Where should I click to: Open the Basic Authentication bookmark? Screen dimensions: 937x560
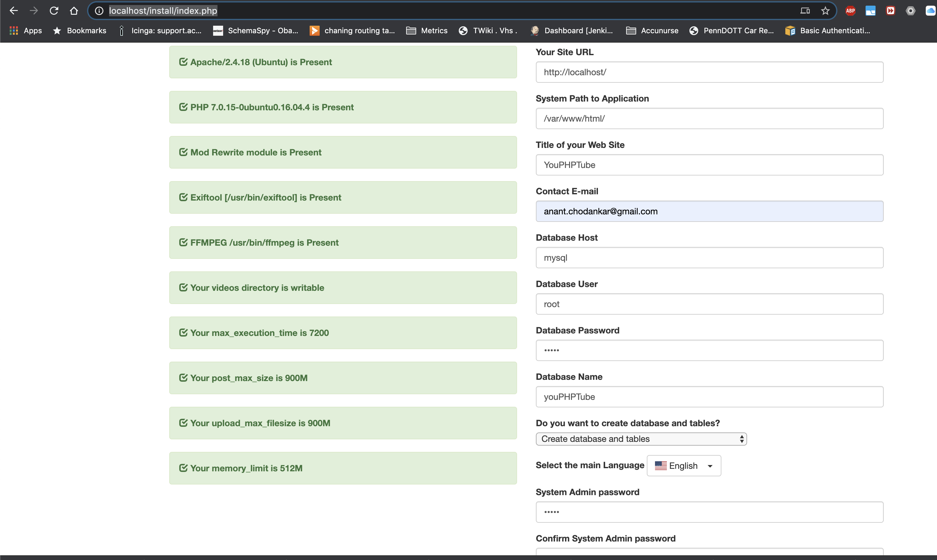828,31
